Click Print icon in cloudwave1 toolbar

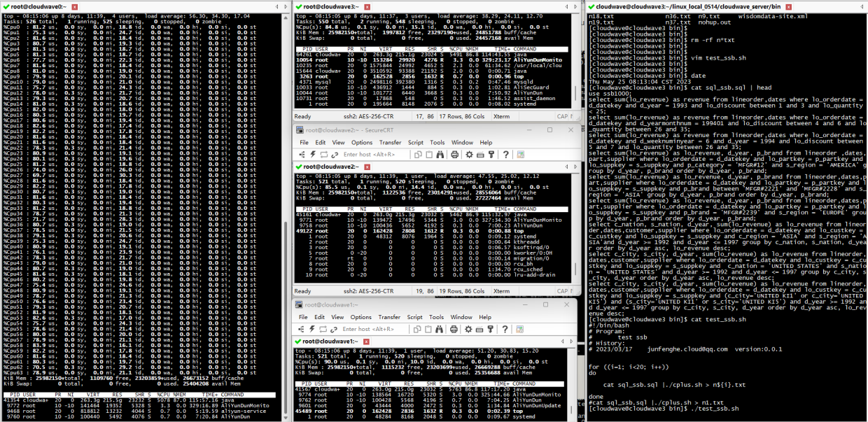point(454,329)
